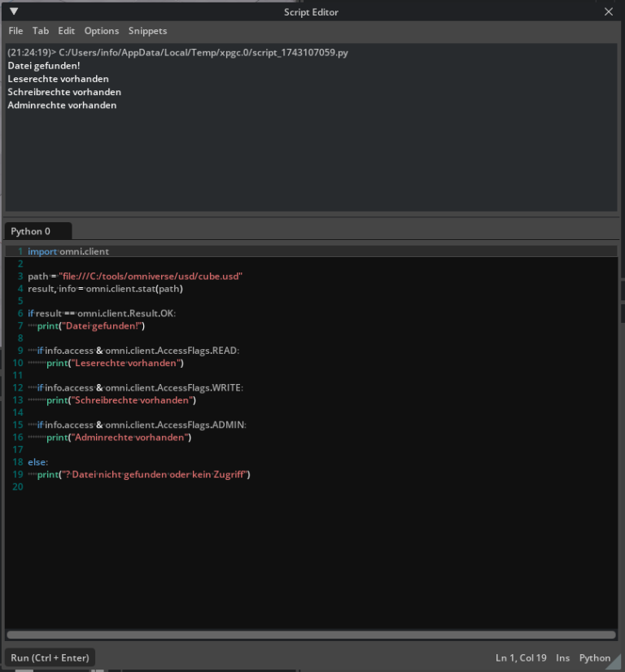The image size is (625, 672).
Task: Run the script with the Run button
Action: point(49,657)
